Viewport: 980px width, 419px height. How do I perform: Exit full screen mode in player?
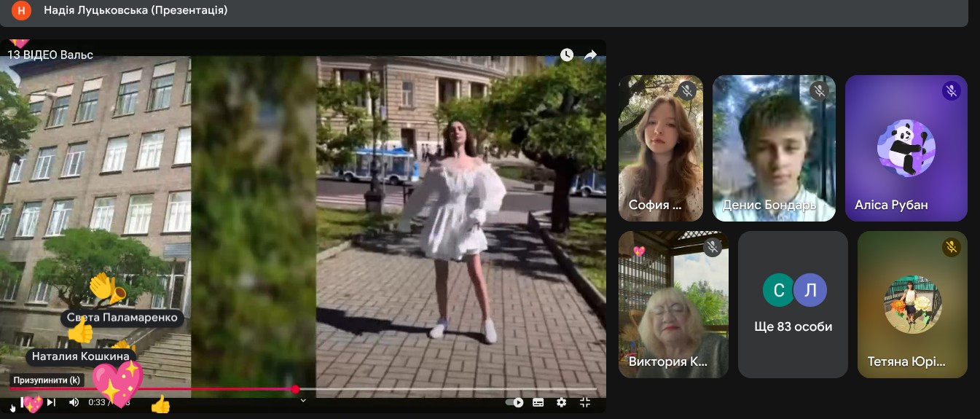pos(584,402)
